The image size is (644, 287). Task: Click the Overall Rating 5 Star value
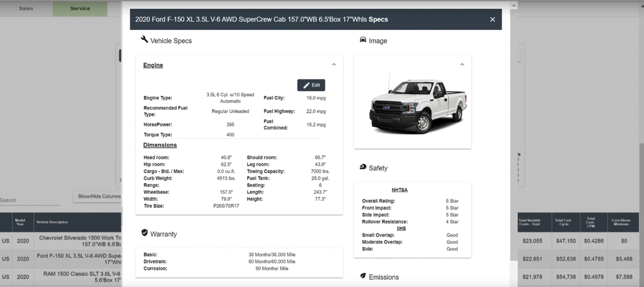(x=452, y=201)
